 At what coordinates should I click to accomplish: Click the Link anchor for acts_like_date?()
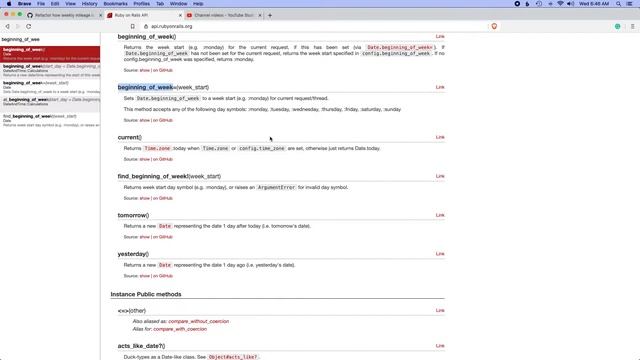[x=440, y=346]
